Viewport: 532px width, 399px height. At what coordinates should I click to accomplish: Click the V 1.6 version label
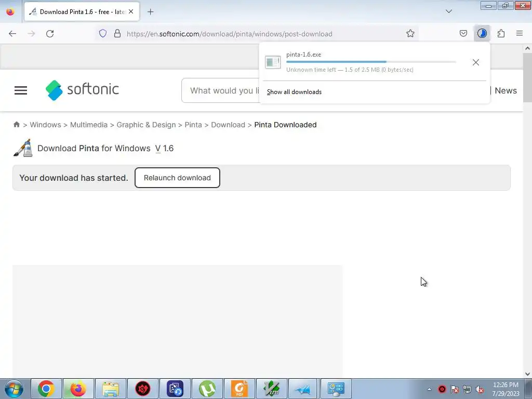tap(165, 148)
